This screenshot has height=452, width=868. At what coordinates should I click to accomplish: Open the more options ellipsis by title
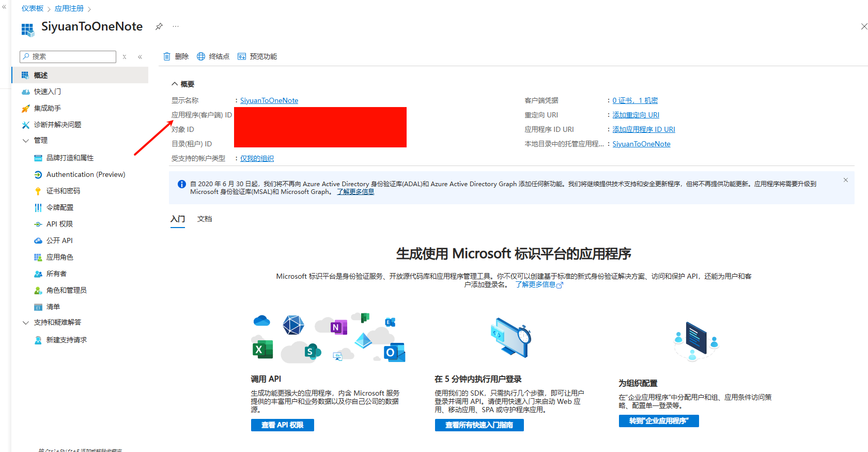(176, 26)
